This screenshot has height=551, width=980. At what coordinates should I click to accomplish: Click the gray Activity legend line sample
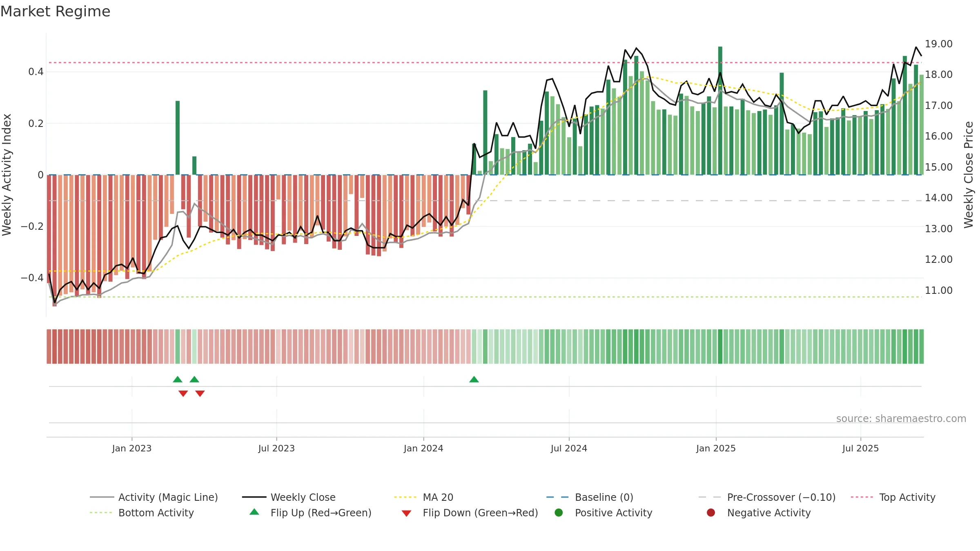pos(102,497)
